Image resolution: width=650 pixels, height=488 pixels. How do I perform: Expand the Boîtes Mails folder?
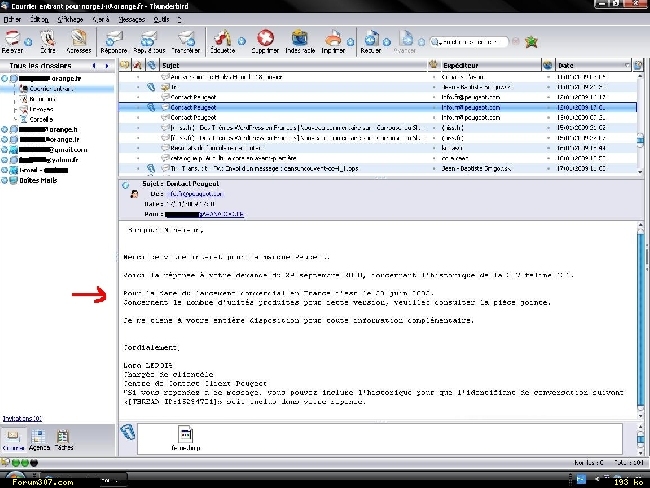[5, 180]
